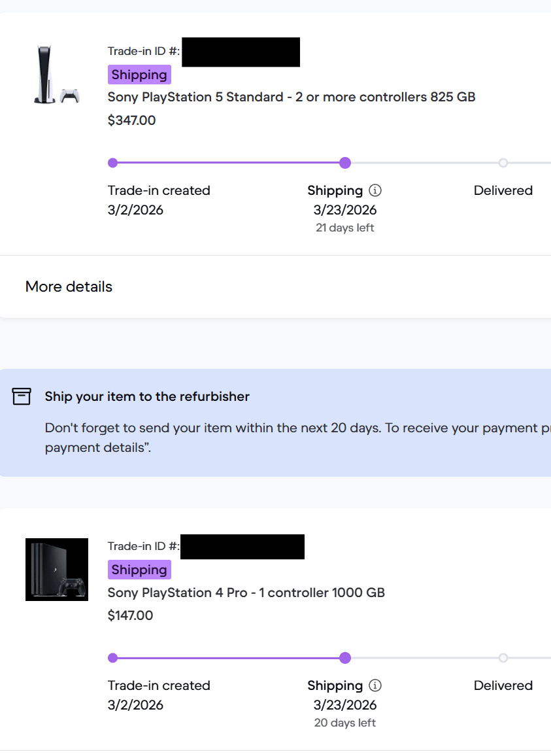Expand More details for the PS5 trade-in
Screen dimensions: 551x756
[x=69, y=286]
